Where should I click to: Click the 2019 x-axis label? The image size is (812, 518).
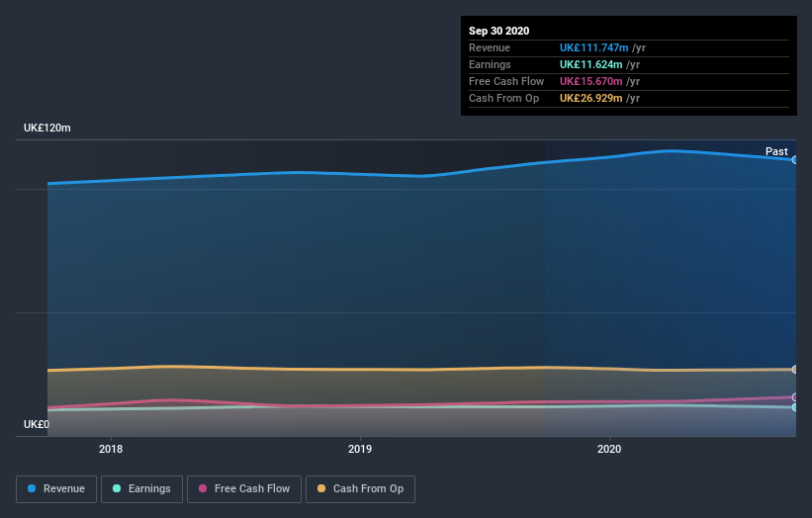[360, 449]
